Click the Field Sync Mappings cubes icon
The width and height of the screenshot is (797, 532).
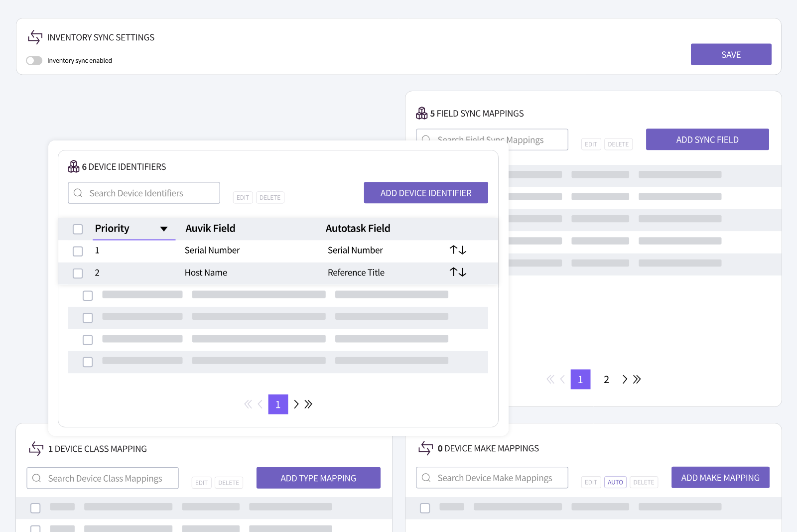[x=422, y=113]
